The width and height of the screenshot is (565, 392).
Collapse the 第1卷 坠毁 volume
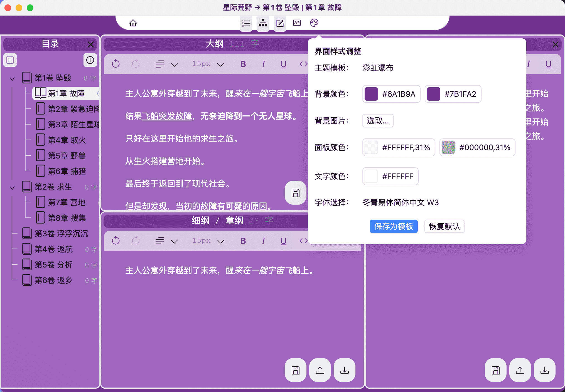click(x=12, y=78)
